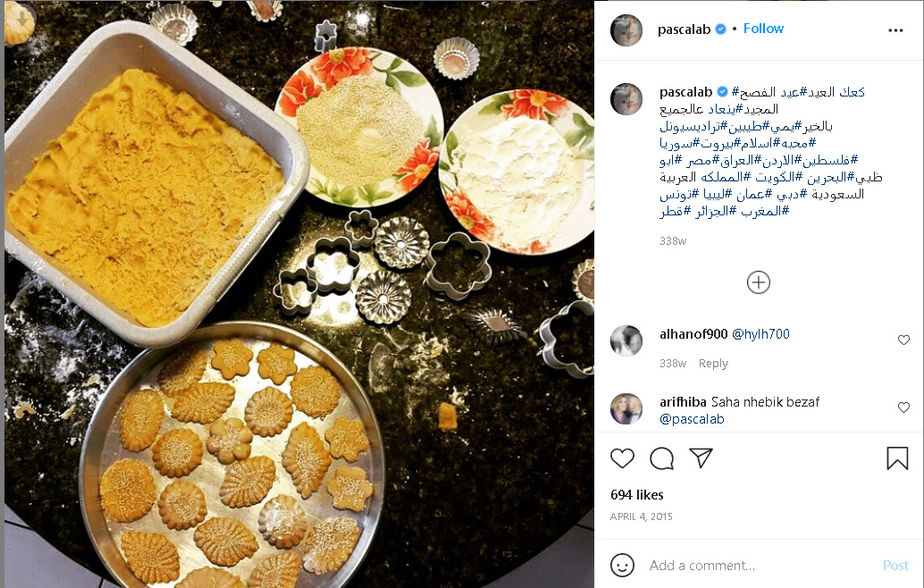This screenshot has height=588, width=924.
Task: View arifhiba's profile avatar
Action: tap(626, 409)
